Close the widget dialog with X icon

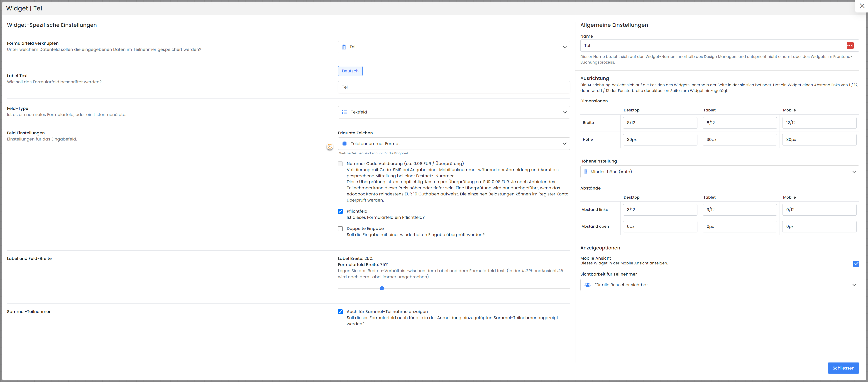pos(862,6)
